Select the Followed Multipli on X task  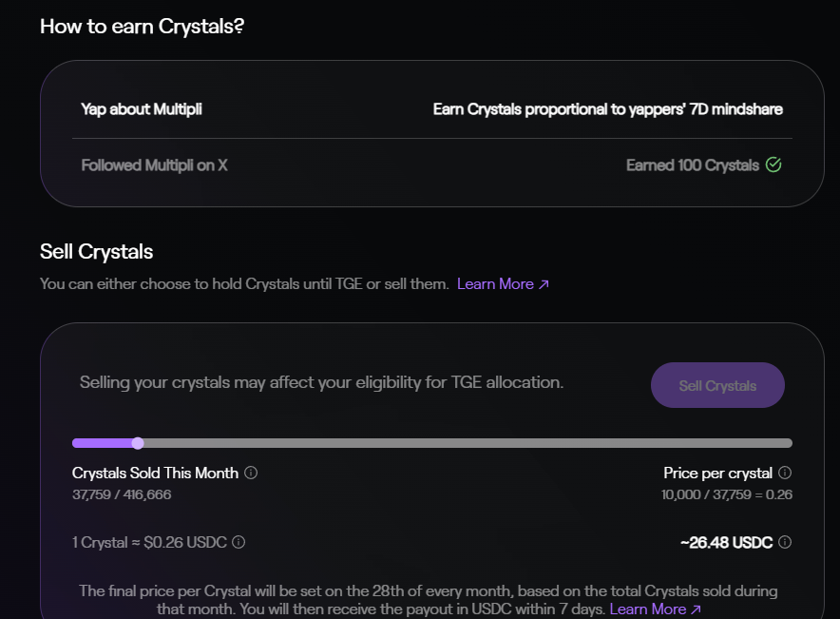click(154, 165)
